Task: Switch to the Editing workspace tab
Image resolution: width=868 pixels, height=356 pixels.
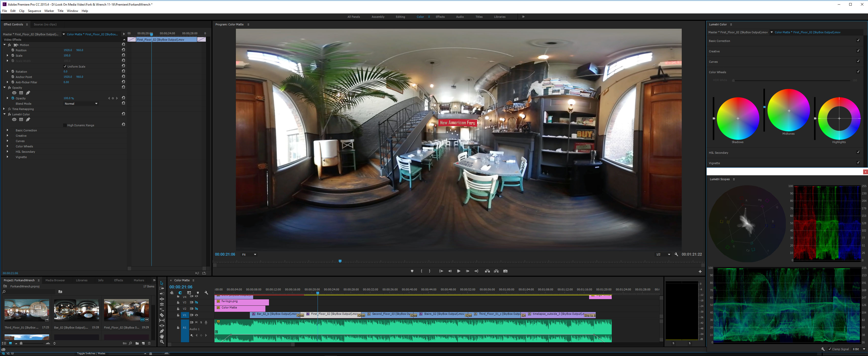Action: [400, 17]
